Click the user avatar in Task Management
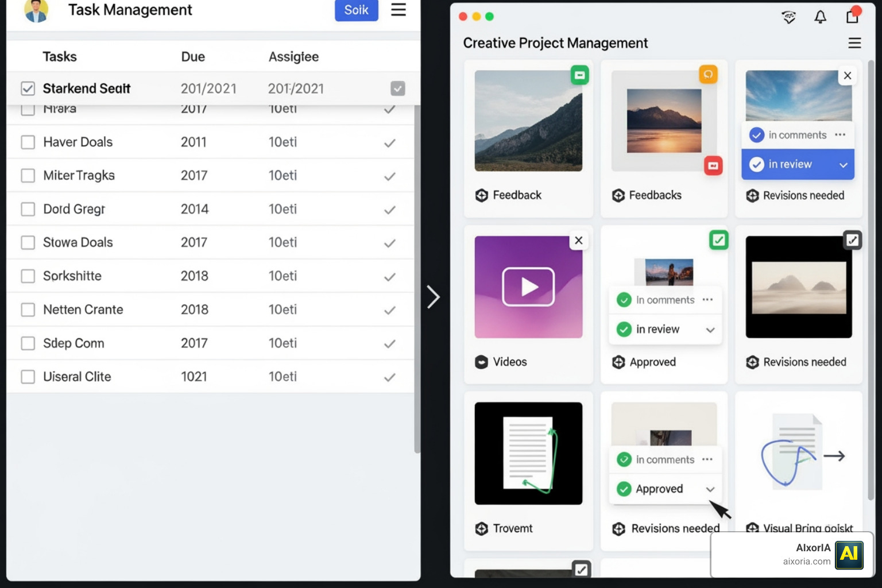The height and width of the screenshot is (588, 882). pos(36,10)
